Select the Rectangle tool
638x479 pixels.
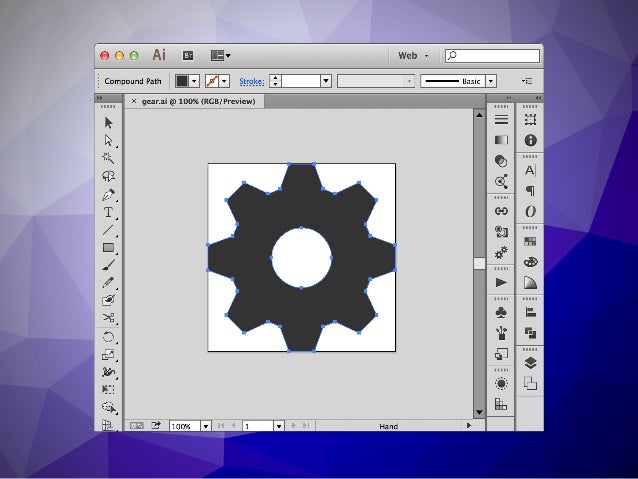click(108, 248)
